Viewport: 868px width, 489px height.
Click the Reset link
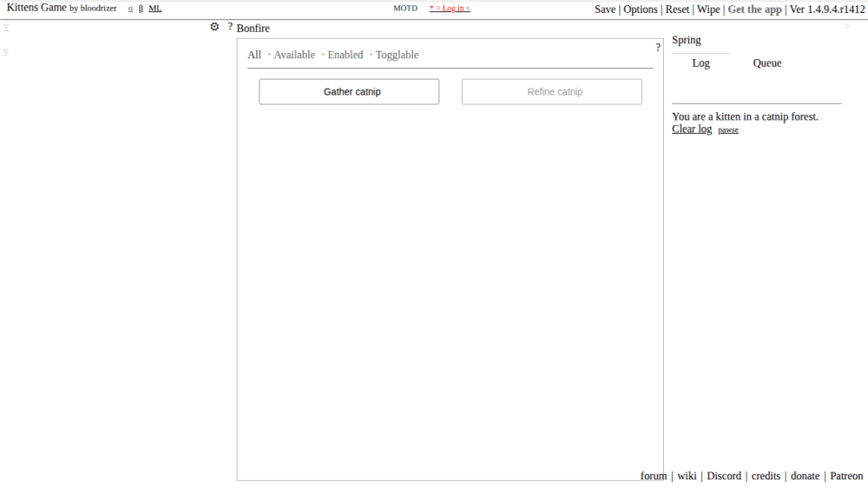[677, 10]
